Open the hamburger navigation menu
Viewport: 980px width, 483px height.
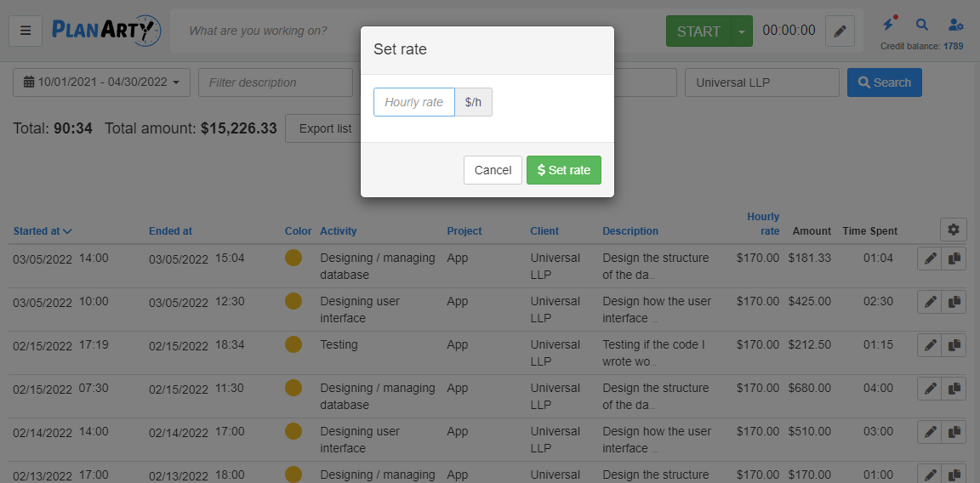[x=26, y=31]
